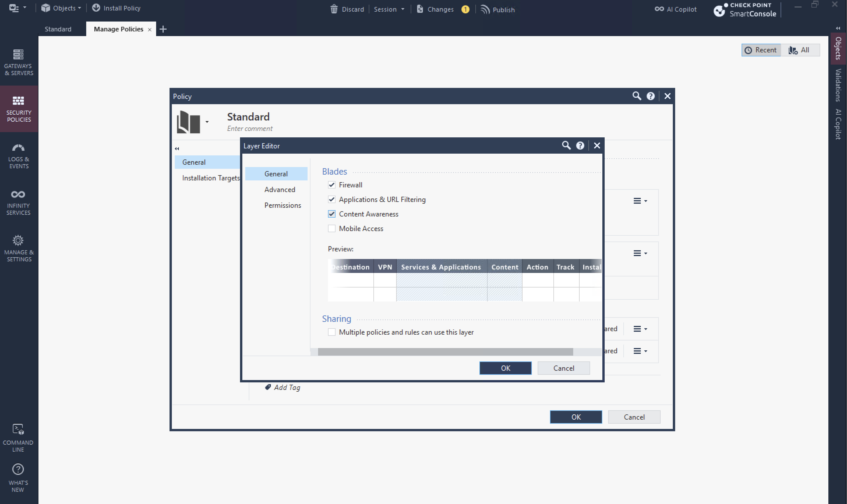Enable the Mobile Access blade

tap(332, 228)
